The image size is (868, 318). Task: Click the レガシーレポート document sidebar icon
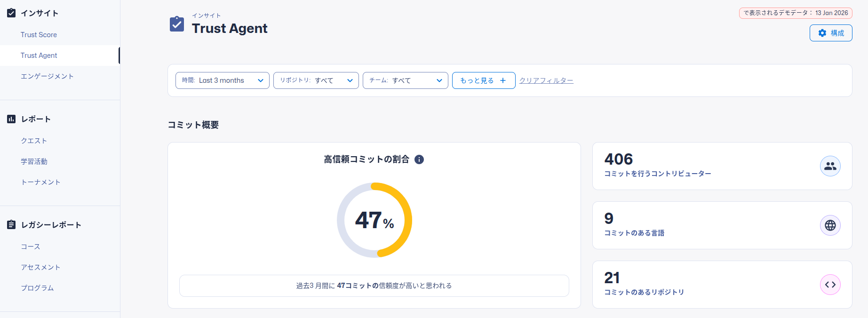pos(11,225)
